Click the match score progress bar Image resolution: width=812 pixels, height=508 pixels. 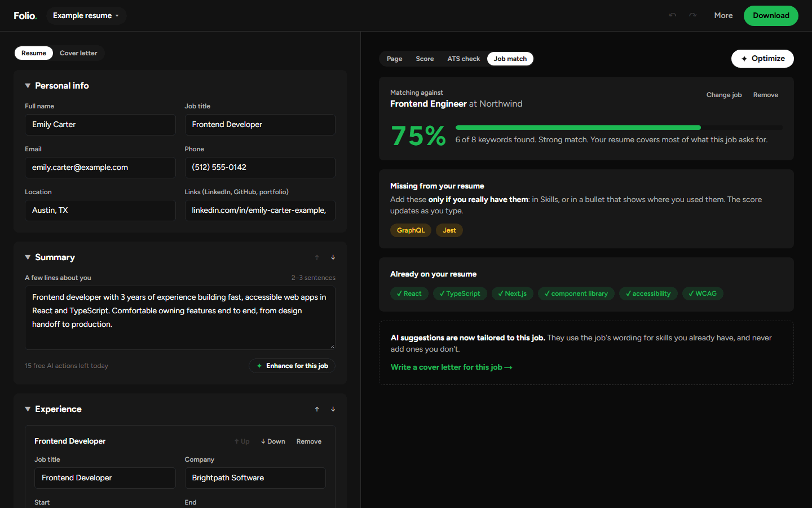619,128
